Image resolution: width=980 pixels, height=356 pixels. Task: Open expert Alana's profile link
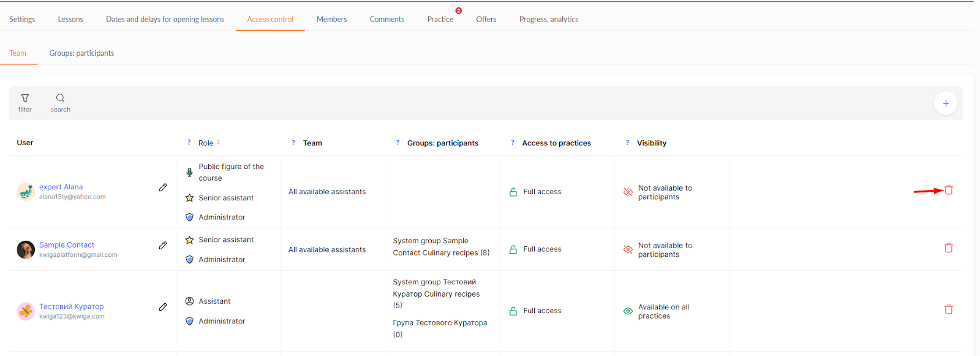(x=61, y=187)
